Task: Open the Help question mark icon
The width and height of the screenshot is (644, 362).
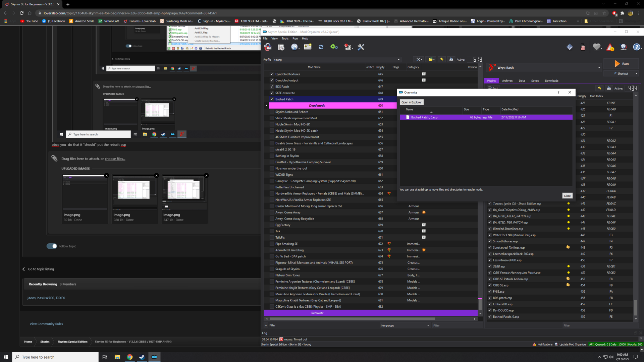Action: pyautogui.click(x=636, y=47)
